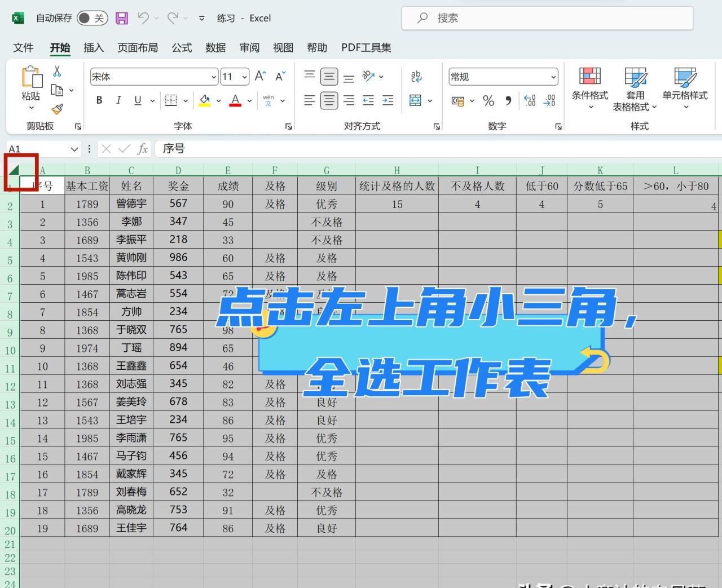The image size is (722, 588).
Task: Click the Format Painter brush icon
Action: pyautogui.click(x=57, y=109)
